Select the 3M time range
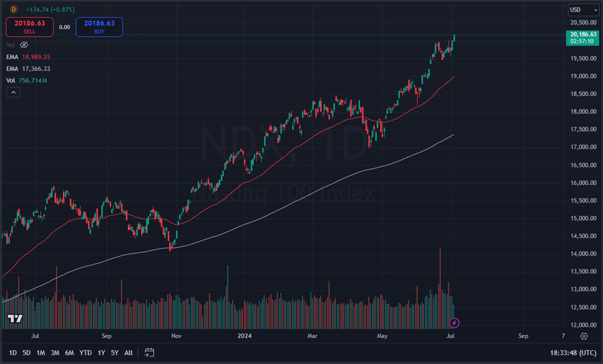603x364 pixels. point(55,353)
